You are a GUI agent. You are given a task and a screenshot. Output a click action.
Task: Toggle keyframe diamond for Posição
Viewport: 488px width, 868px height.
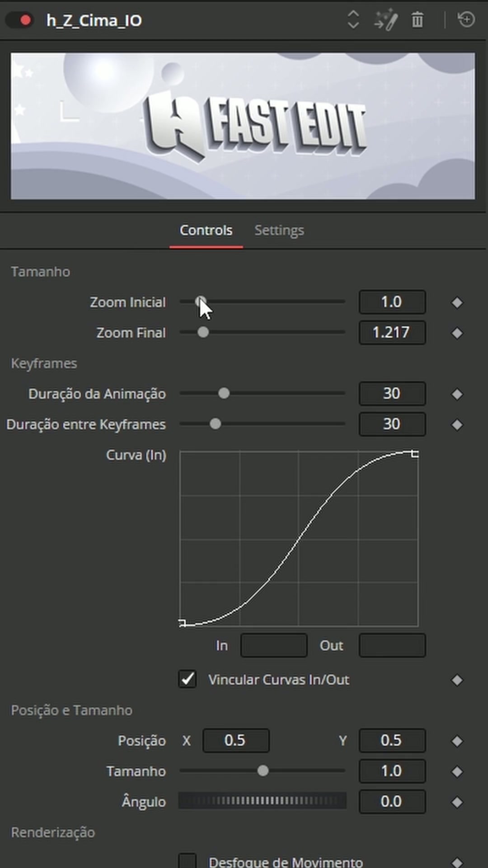tap(457, 741)
